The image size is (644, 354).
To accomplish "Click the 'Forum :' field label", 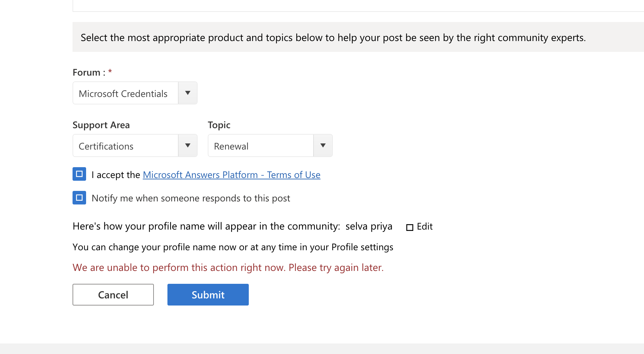I will coord(89,73).
